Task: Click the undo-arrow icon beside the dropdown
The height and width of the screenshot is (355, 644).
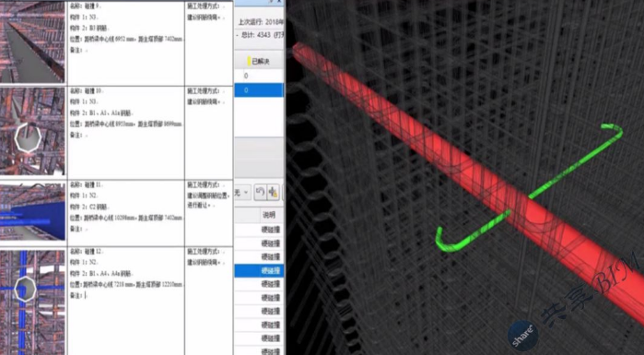Action: pos(260,193)
